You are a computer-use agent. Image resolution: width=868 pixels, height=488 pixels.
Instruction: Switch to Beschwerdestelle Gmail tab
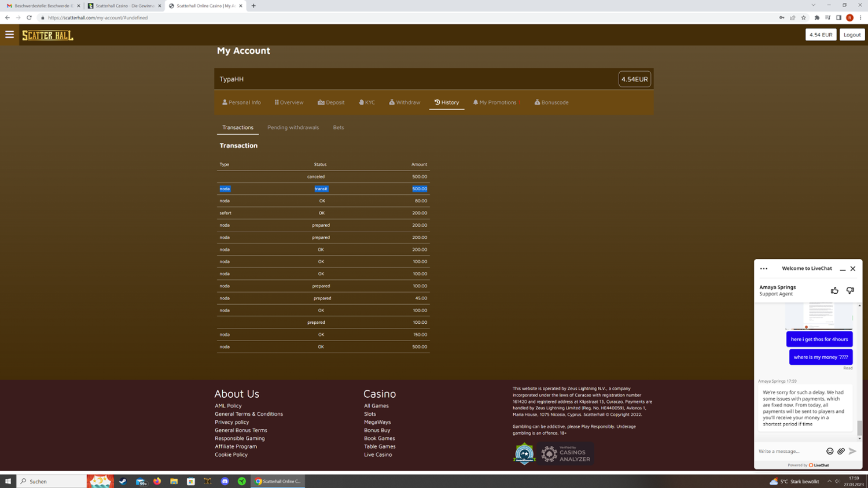[42, 6]
